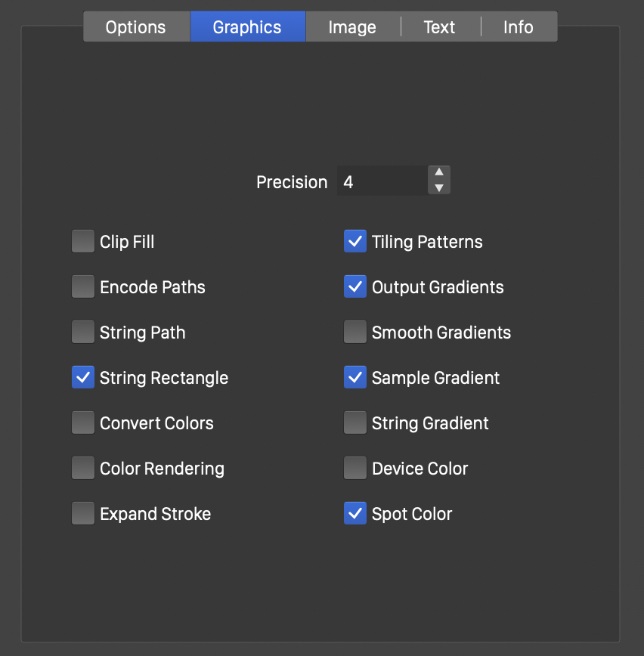644x656 pixels.
Task: Check the Encode Paths option
Action: click(x=83, y=287)
